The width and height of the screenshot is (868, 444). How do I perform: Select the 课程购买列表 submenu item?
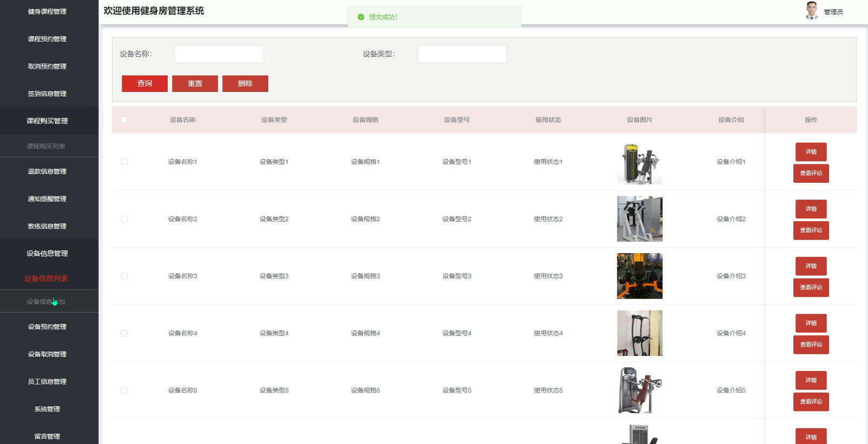(46, 146)
